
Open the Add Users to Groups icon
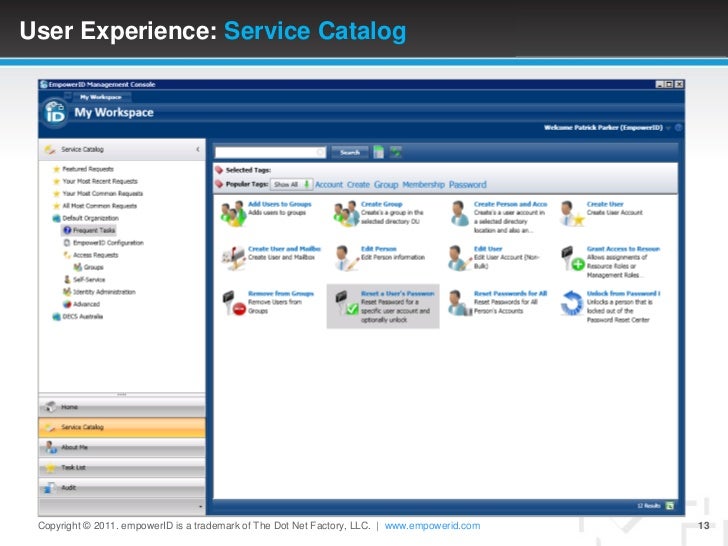pos(233,214)
